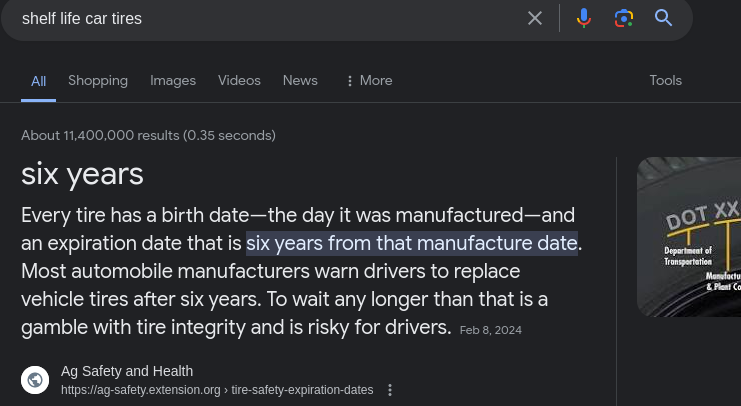
Task: Start voice search with the microphone icon
Action: (x=584, y=18)
